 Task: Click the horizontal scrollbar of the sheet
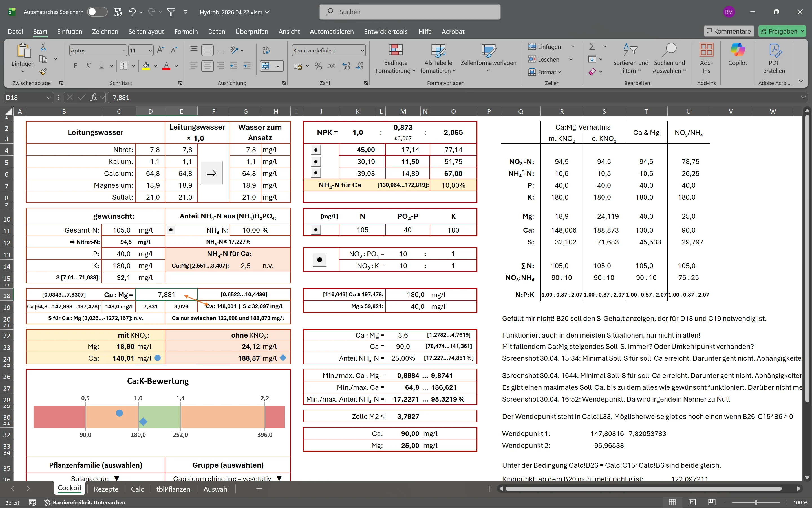644,489
